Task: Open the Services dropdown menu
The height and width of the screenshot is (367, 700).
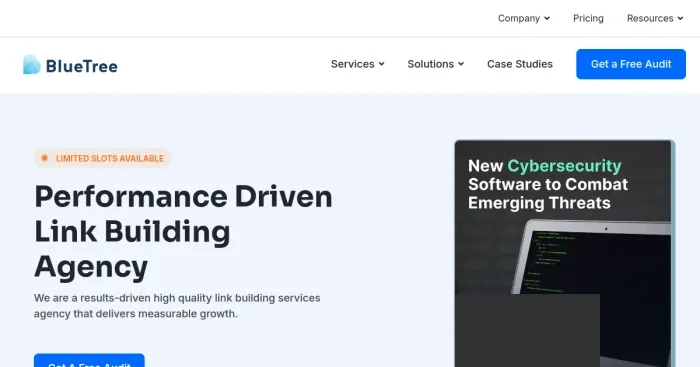Action: pos(358,64)
